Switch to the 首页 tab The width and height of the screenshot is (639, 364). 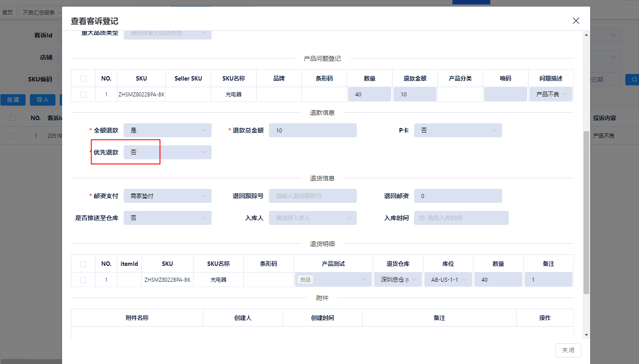[7, 12]
